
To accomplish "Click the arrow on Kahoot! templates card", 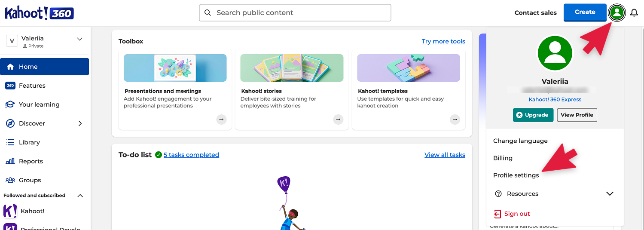I will pyautogui.click(x=455, y=120).
